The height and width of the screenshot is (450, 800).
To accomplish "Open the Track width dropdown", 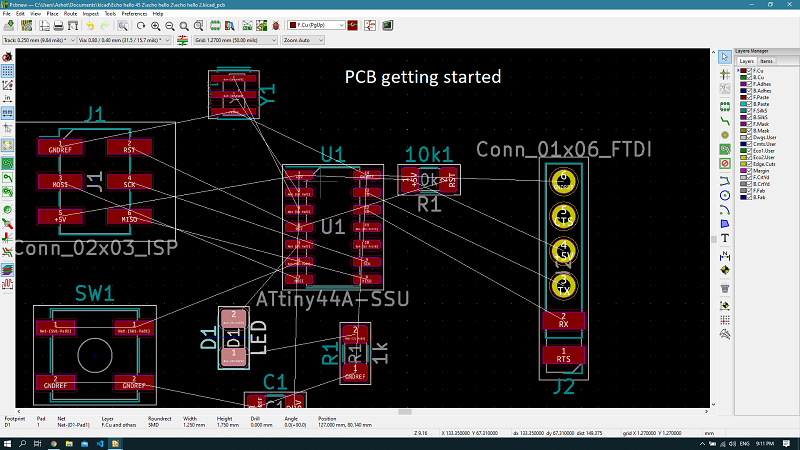I will [39, 40].
